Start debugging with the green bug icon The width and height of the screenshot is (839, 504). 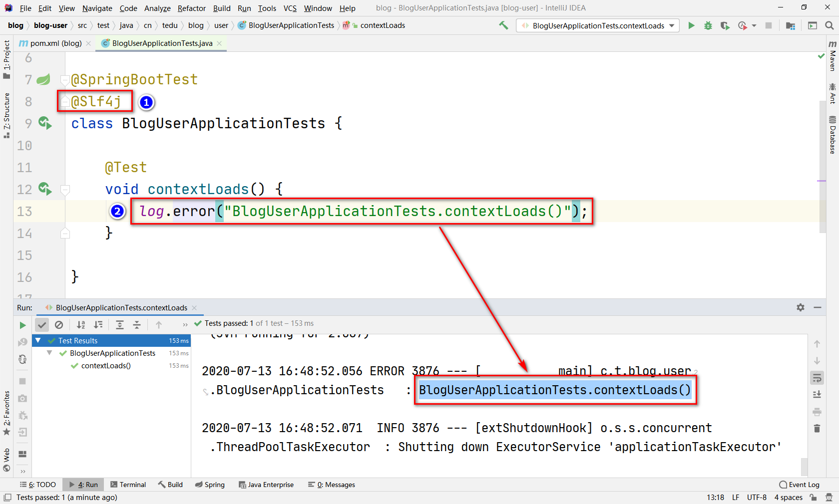point(708,25)
